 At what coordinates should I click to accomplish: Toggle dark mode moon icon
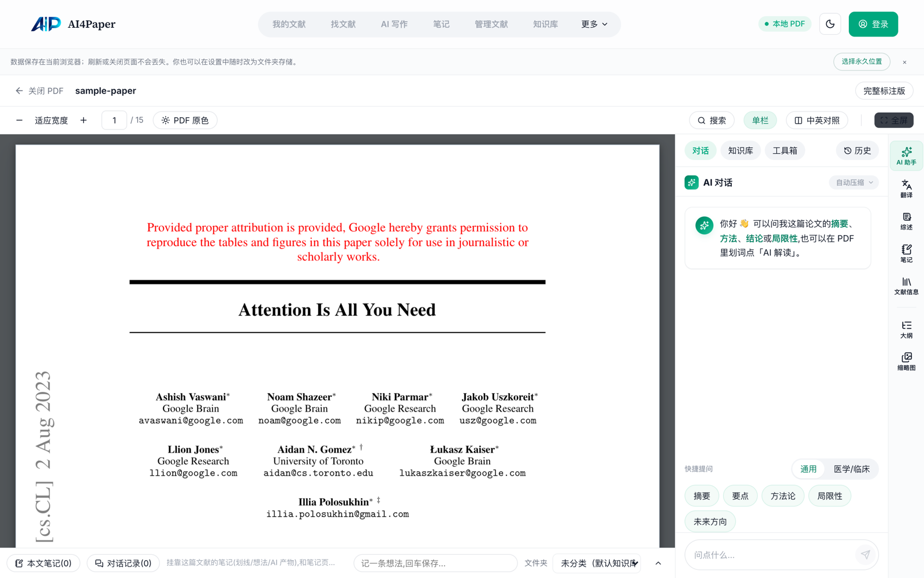(x=830, y=24)
